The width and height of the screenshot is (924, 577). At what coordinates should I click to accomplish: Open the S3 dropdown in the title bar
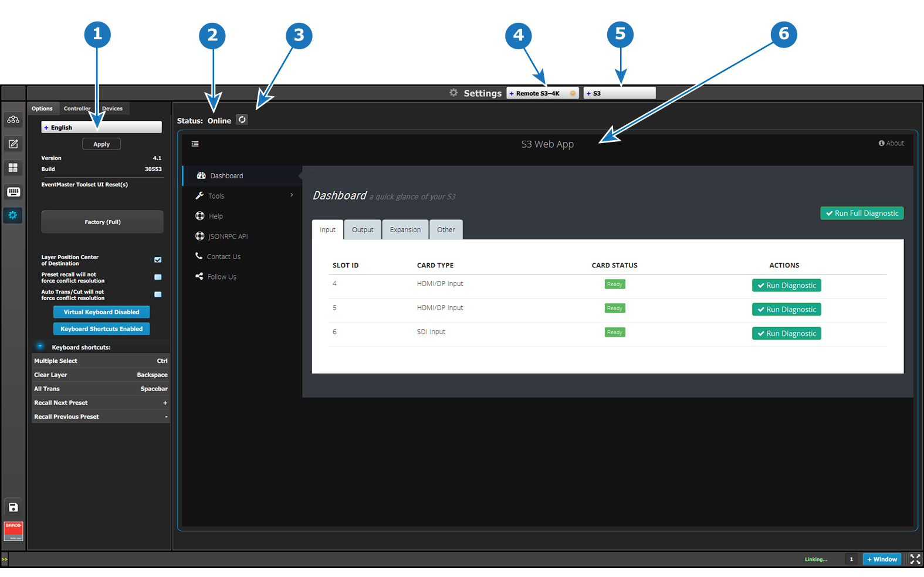[620, 93]
